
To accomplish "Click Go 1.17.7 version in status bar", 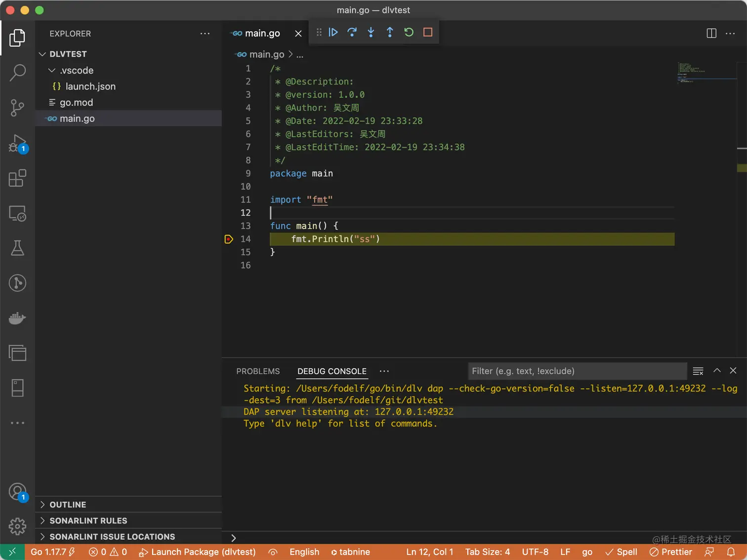I will (53, 552).
